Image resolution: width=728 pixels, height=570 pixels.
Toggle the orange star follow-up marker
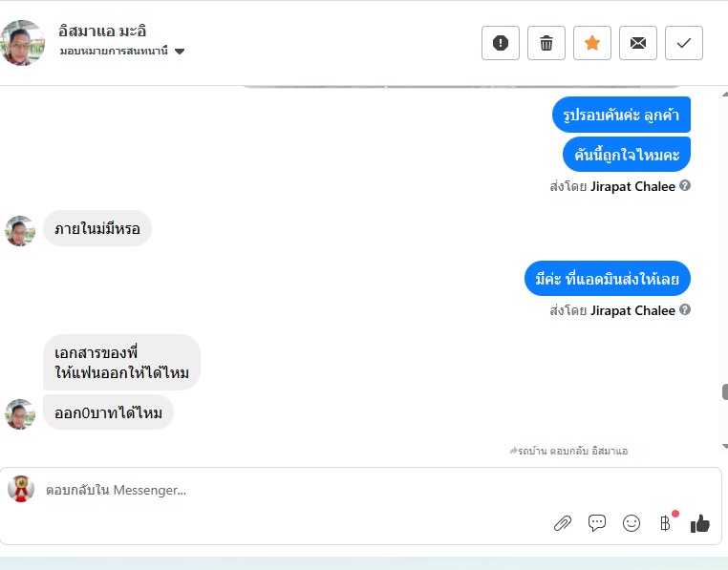click(x=592, y=43)
